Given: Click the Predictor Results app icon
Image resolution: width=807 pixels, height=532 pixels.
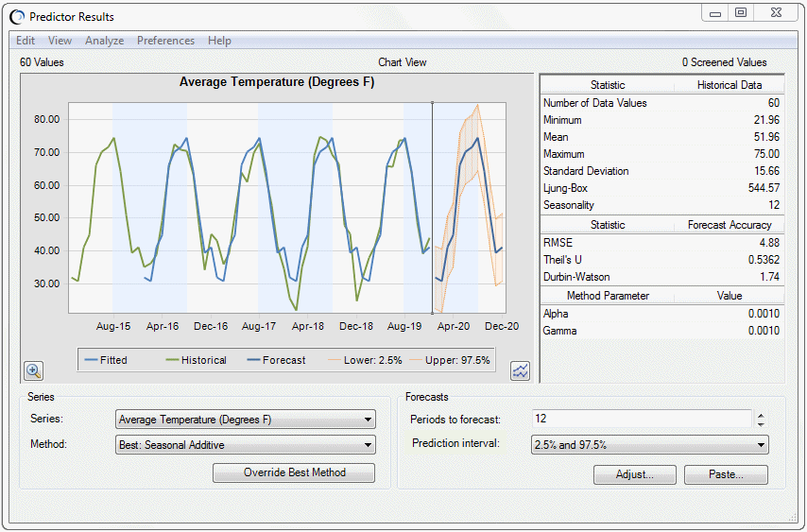Looking at the screenshot, I should [17, 17].
